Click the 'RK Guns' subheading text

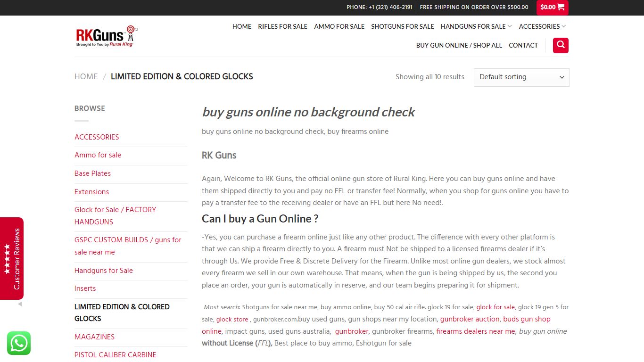click(x=219, y=155)
